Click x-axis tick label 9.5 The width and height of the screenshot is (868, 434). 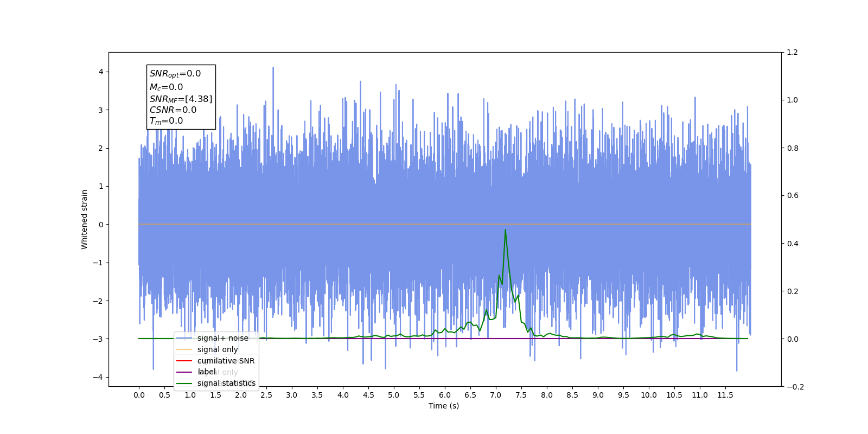[623, 395]
